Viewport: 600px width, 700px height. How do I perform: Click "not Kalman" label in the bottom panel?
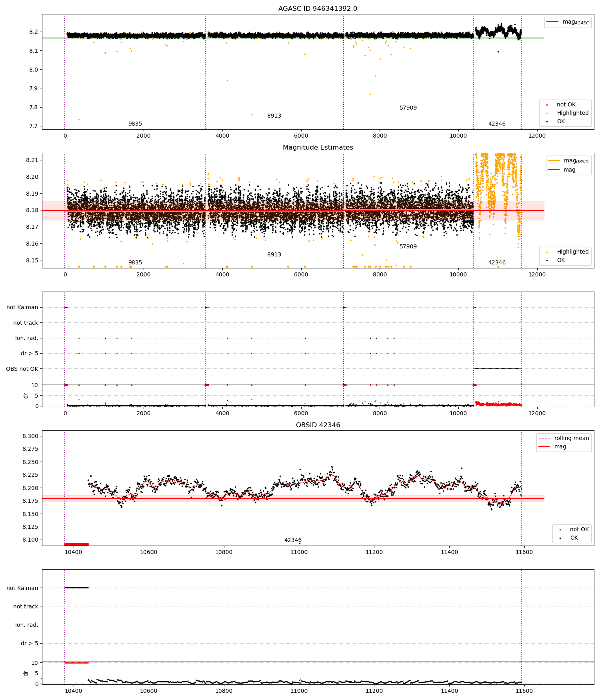pyautogui.click(x=22, y=588)
